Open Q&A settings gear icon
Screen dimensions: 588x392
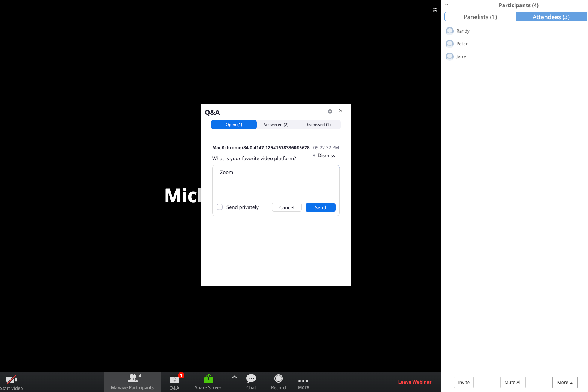coord(330,111)
